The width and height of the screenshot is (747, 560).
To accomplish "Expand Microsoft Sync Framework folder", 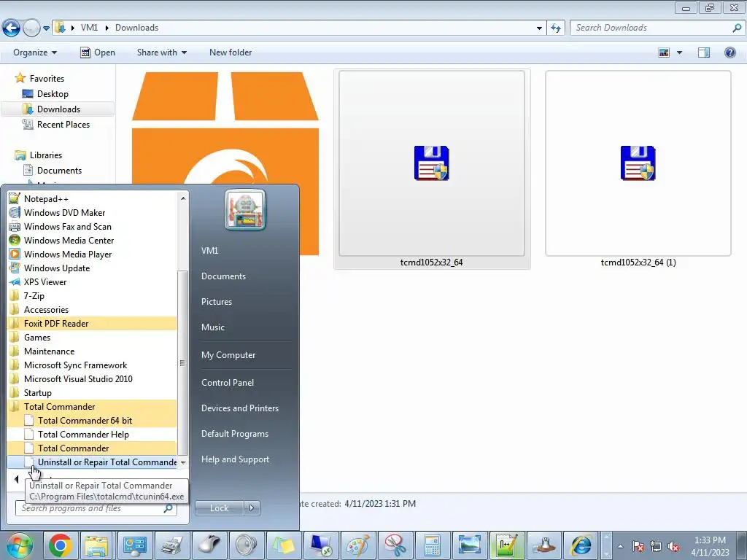I will tap(92, 365).
